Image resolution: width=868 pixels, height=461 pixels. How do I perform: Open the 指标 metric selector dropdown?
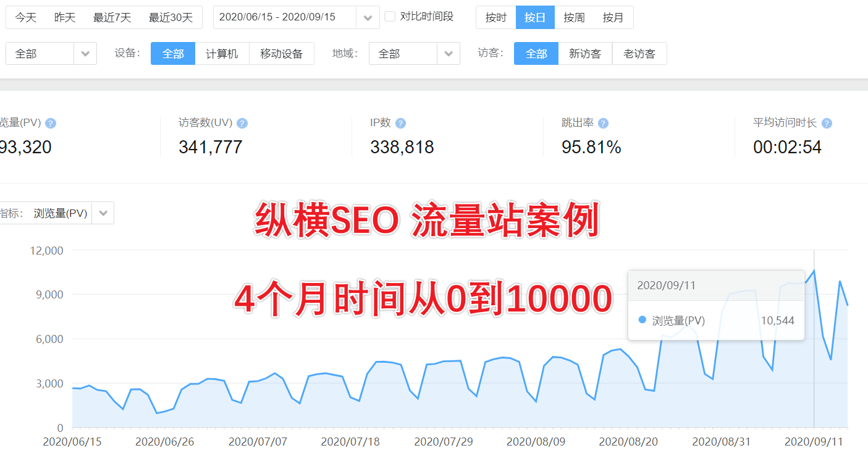(x=103, y=213)
